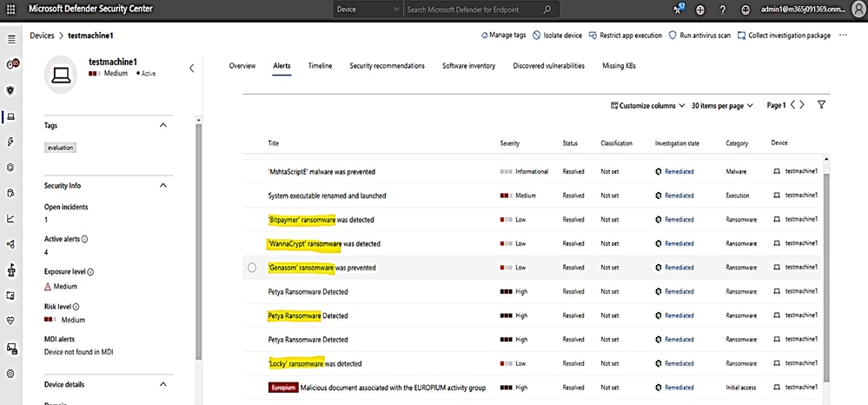Viewport: 868px width, 405px height.
Task: Open the Discovered vulnerabilities tab
Action: (x=548, y=65)
